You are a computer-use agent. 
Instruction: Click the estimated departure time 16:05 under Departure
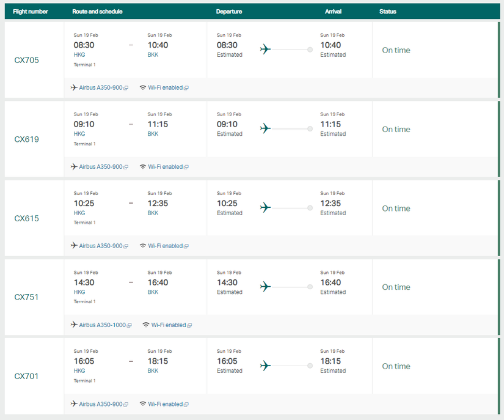pos(227,361)
